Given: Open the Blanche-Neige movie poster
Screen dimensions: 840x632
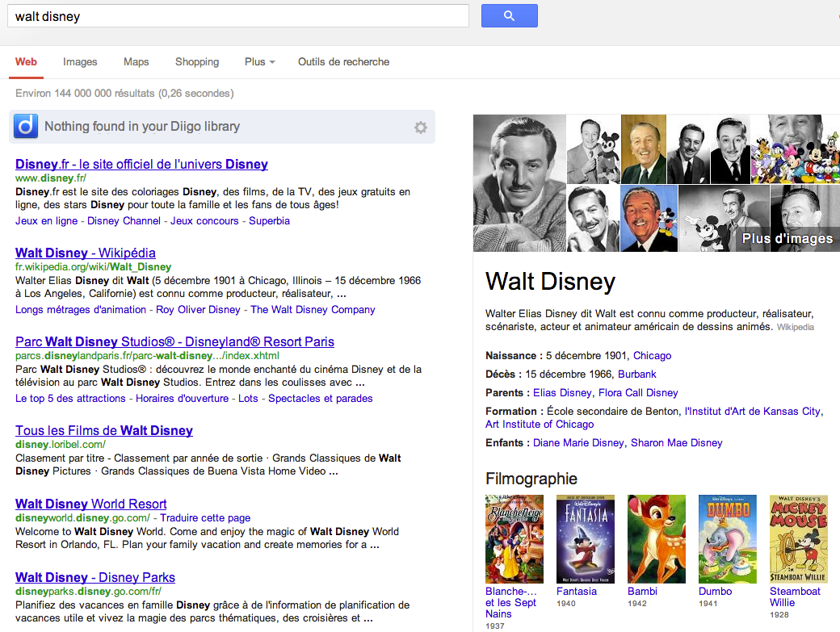Looking at the screenshot, I should coord(514,539).
